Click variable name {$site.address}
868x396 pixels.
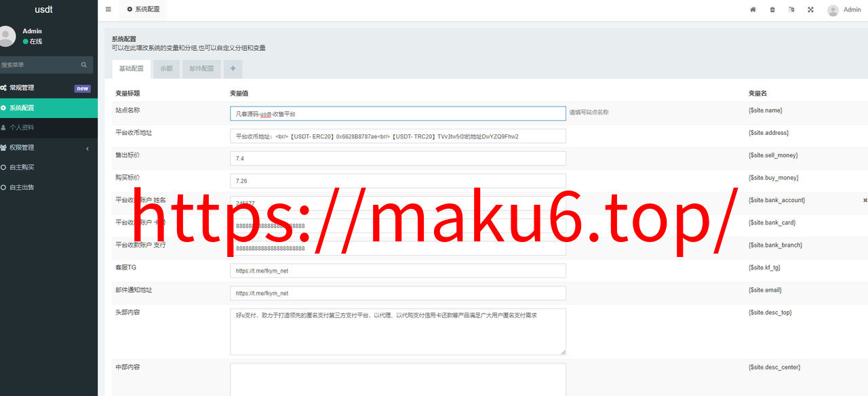tap(768, 133)
